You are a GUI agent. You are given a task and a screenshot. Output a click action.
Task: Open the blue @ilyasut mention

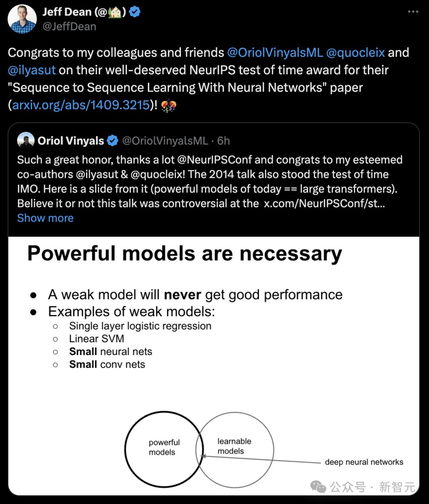(x=32, y=70)
